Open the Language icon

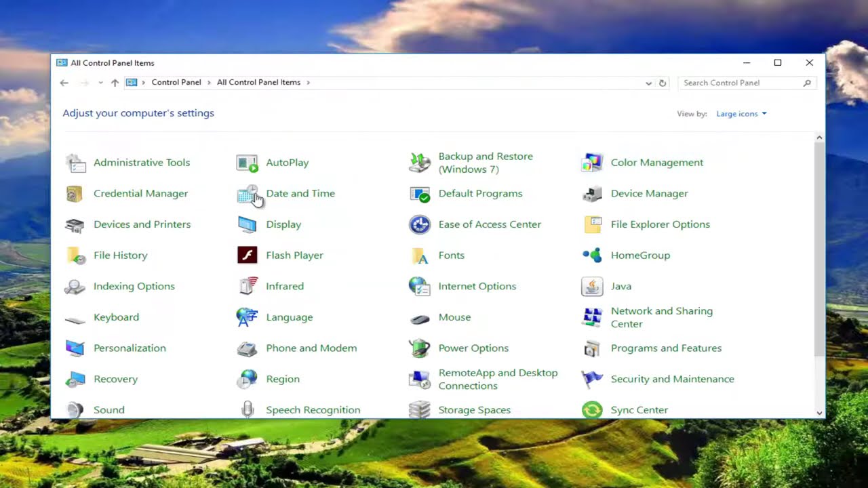click(248, 317)
